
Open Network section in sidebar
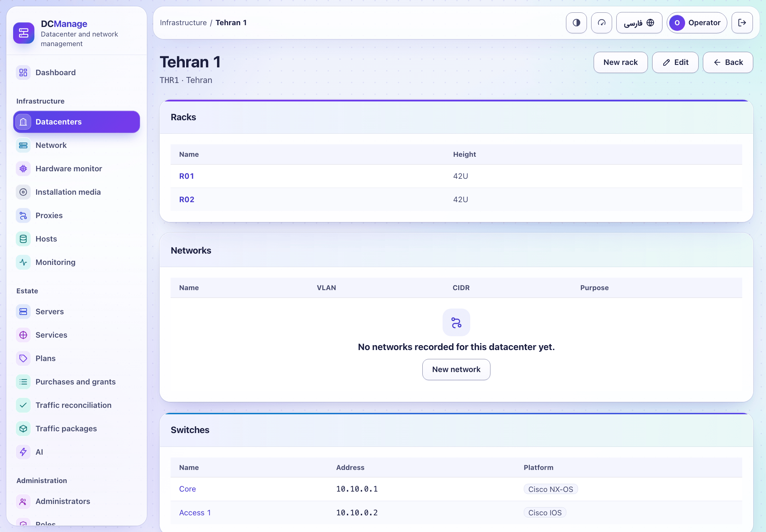tap(77, 145)
